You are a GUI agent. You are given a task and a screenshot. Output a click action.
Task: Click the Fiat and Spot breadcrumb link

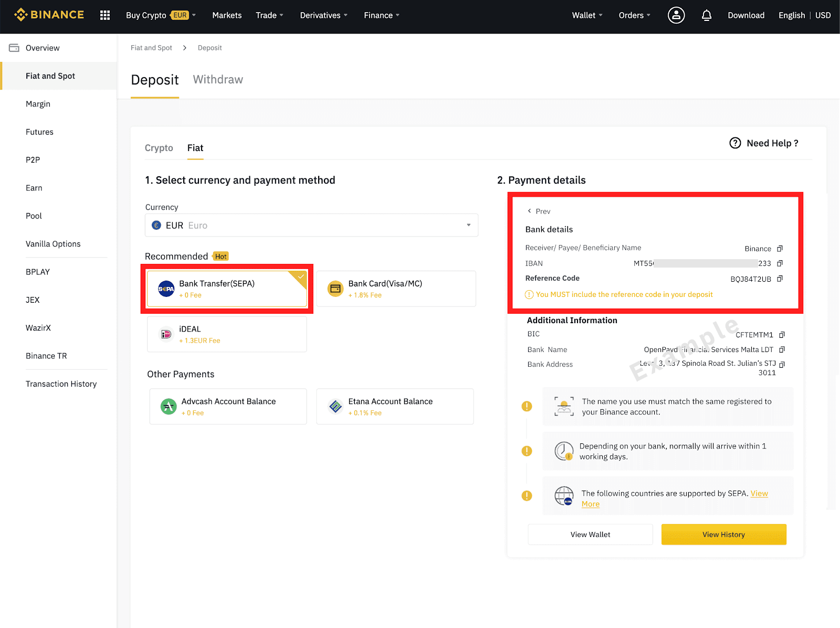(151, 48)
